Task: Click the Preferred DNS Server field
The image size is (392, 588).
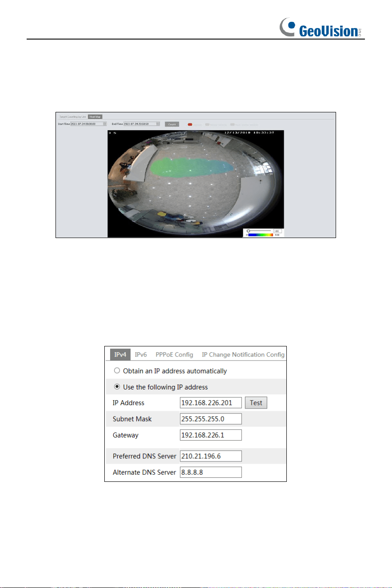Action: 211,456
